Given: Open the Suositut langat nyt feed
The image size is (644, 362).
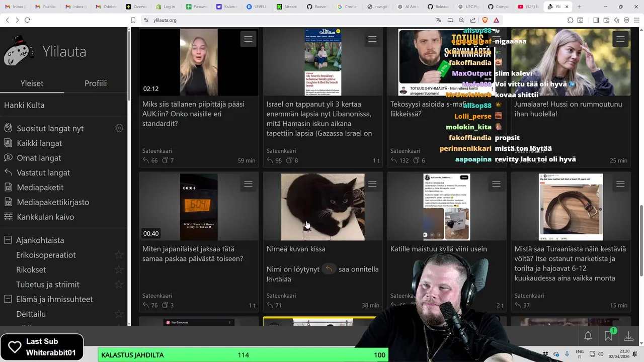Looking at the screenshot, I should [50, 128].
